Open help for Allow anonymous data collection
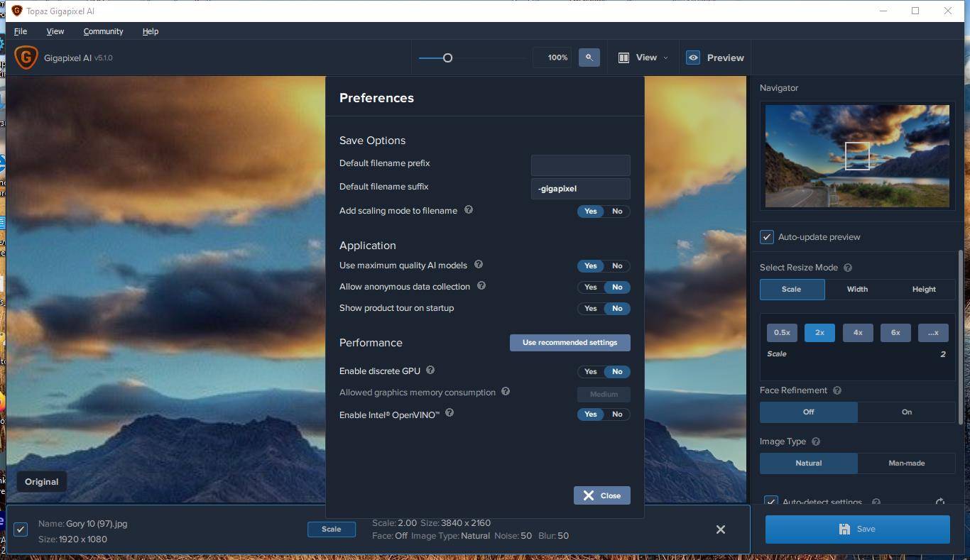Screen dimensions: 970x560 (x=481, y=285)
